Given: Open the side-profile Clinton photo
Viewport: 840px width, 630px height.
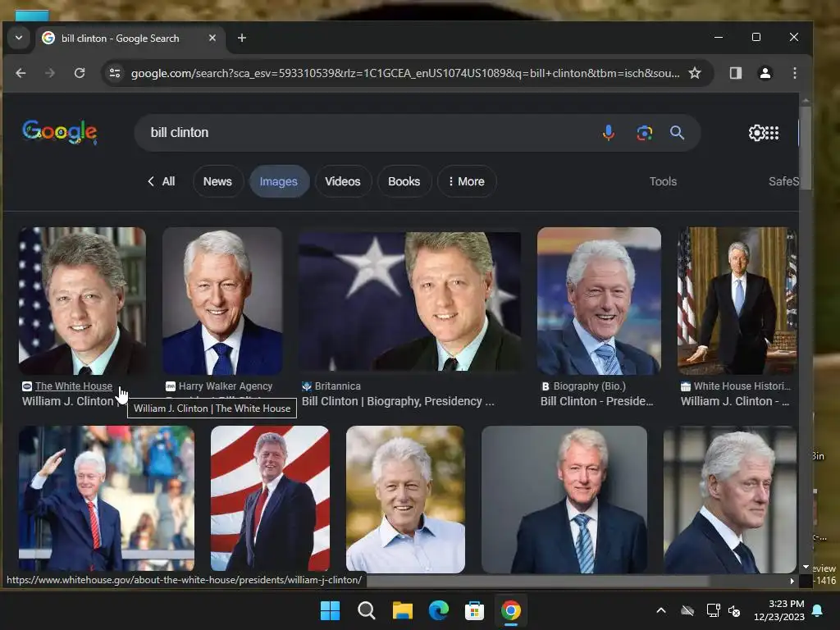Looking at the screenshot, I should tap(730, 499).
